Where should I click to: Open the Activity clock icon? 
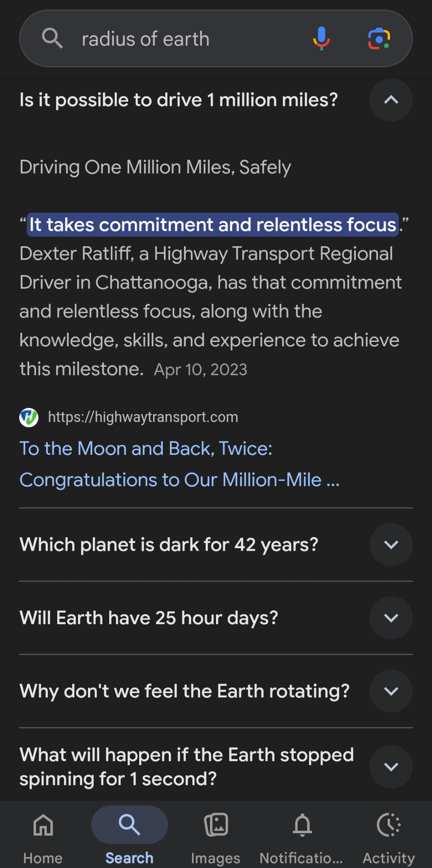[x=389, y=825]
